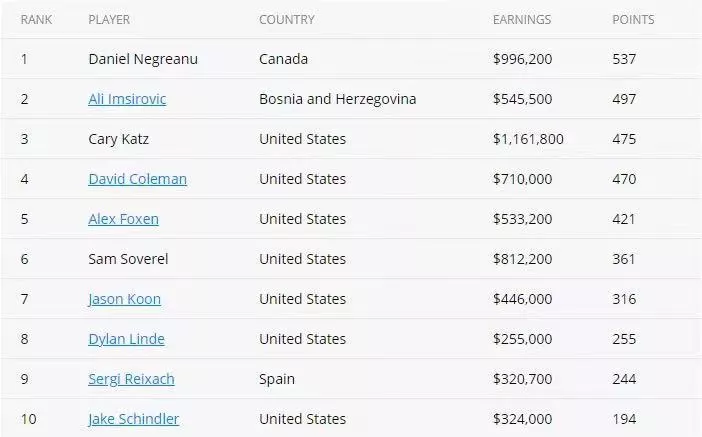Open Jake Schindler player link
This screenshot has height=437, width=702.
click(x=134, y=419)
